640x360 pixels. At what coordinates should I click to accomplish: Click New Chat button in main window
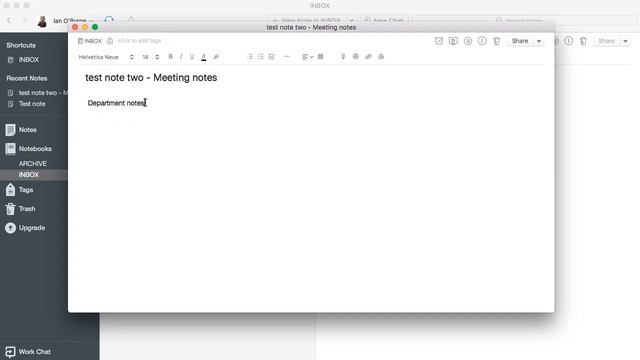(384, 20)
